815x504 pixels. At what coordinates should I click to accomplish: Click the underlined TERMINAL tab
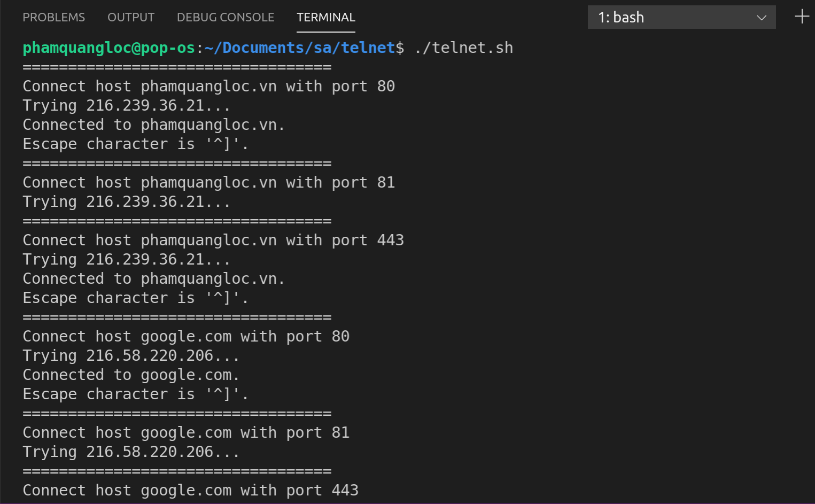coord(325,17)
